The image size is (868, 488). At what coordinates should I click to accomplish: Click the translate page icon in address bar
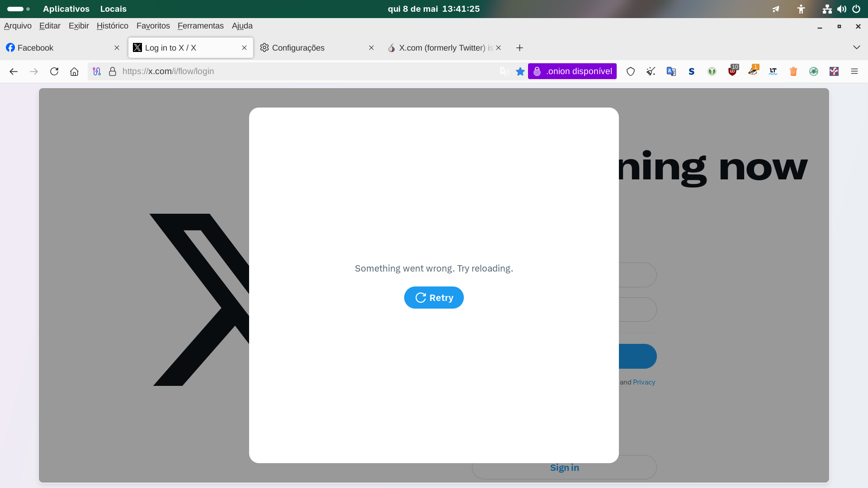[505, 71]
